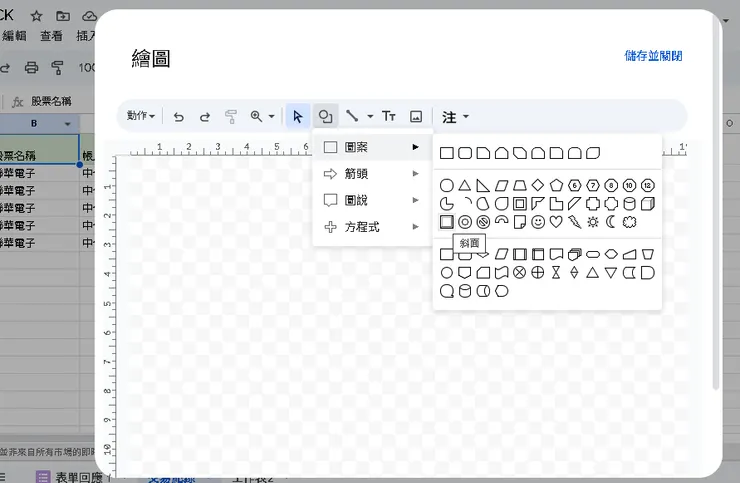The height and width of the screenshot is (483, 740).
Task: Choose the block arc shape
Action: (501, 220)
